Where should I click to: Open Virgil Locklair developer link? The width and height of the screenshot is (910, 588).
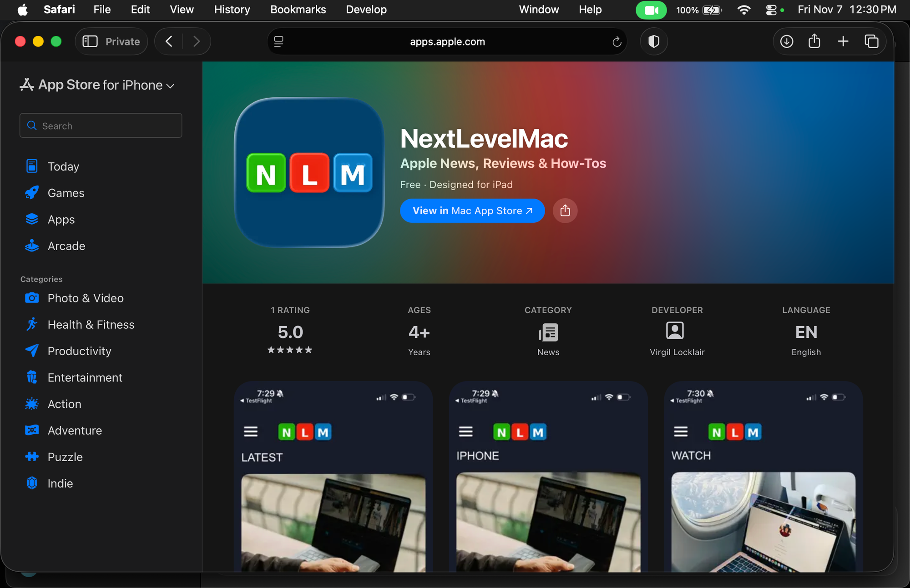tap(677, 352)
